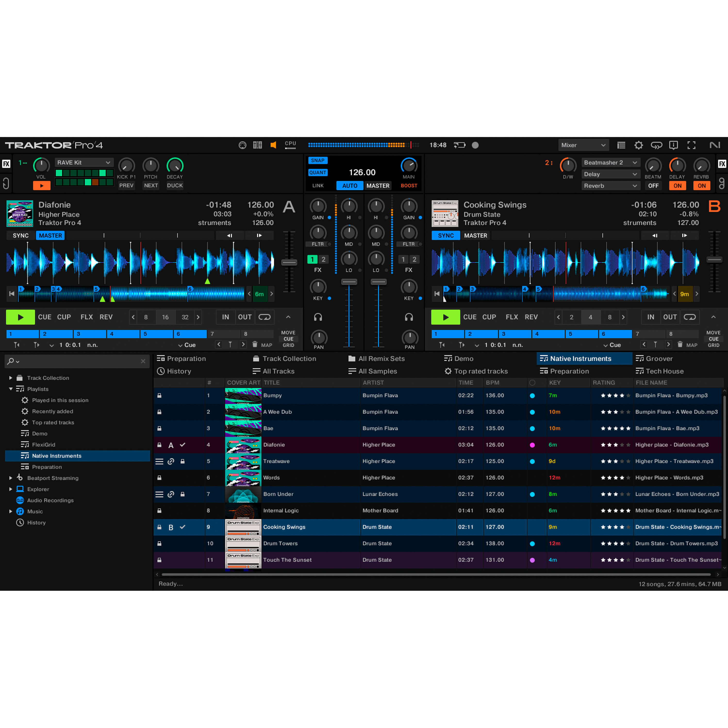Expand the Beatport Streaming tree node

pos(10,478)
